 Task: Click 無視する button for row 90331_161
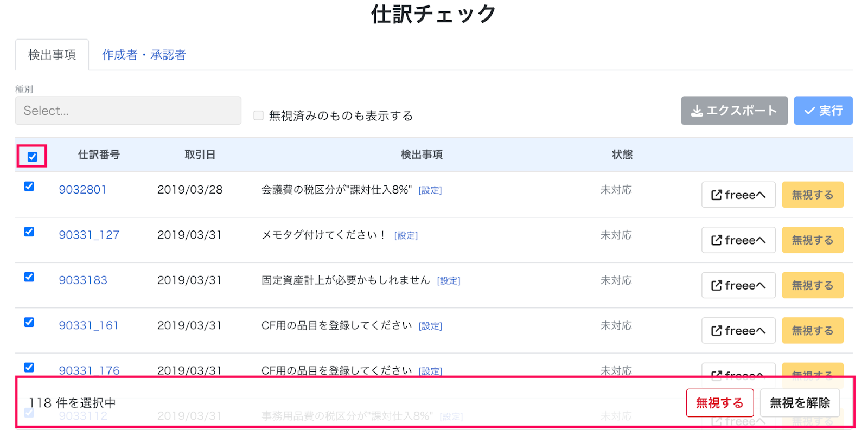point(813,330)
